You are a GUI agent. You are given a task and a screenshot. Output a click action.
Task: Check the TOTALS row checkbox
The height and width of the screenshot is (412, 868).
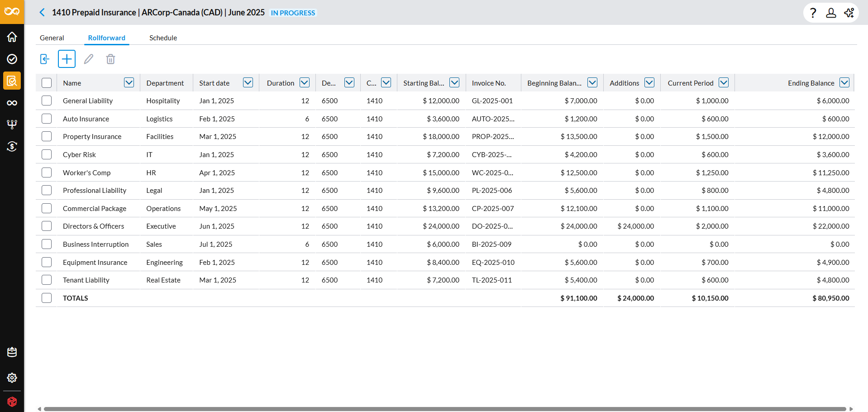tap(47, 298)
